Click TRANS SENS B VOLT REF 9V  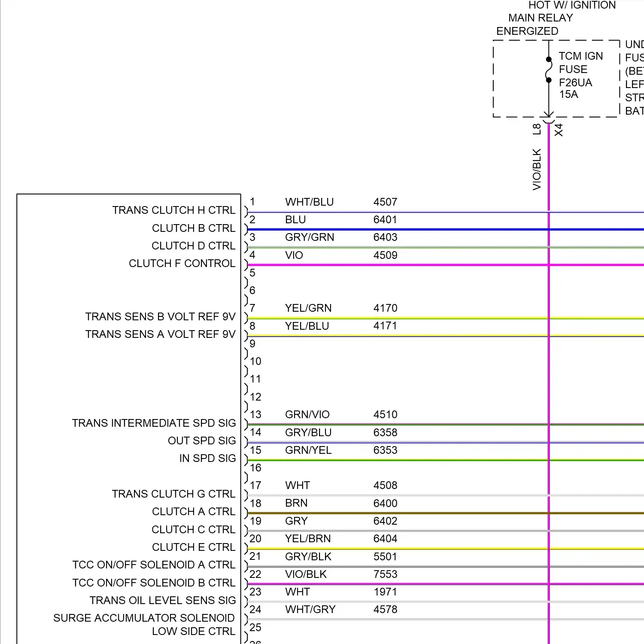[161, 316]
